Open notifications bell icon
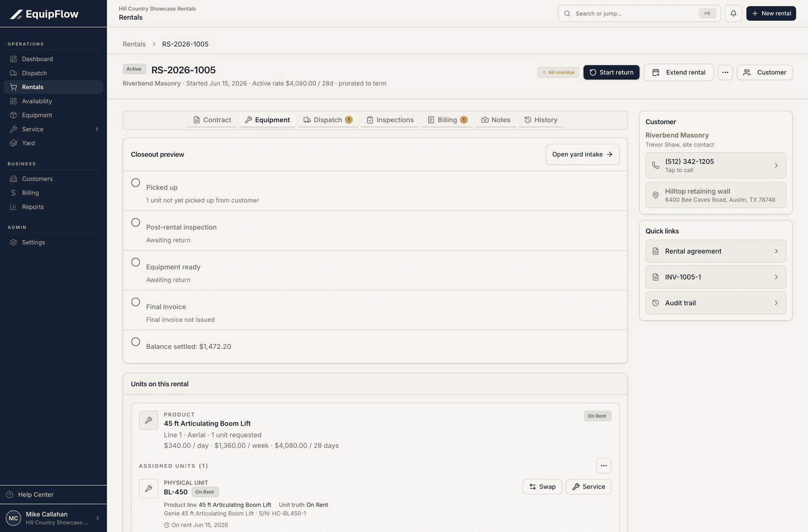Image resolution: width=808 pixels, height=532 pixels. (733, 13)
